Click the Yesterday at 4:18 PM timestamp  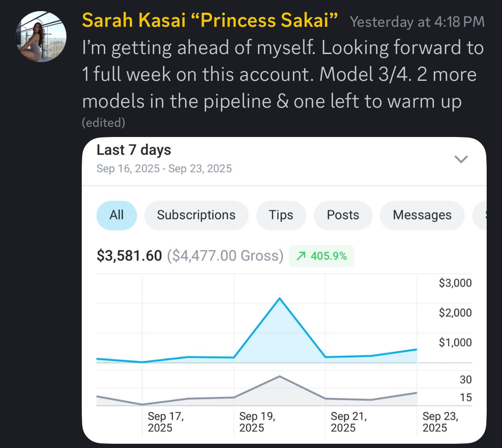click(417, 22)
